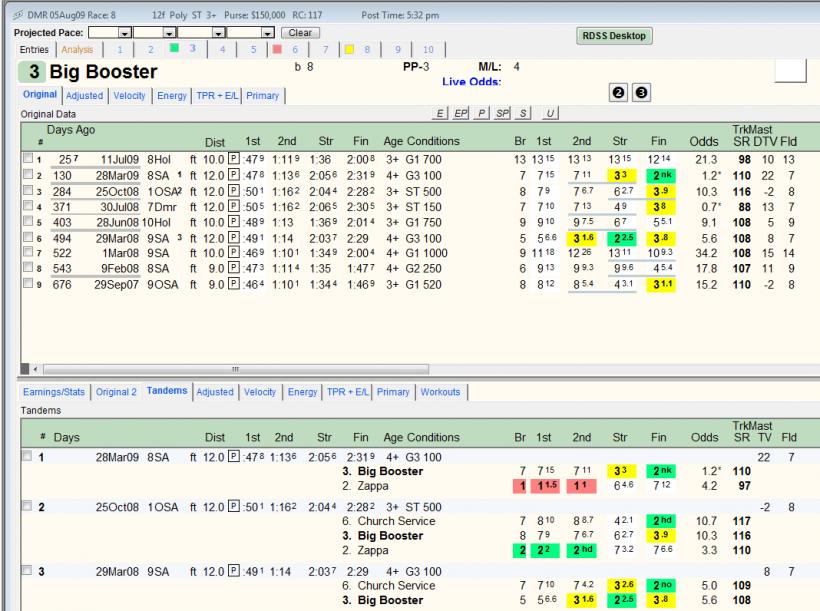
Task: Select horse tab 10
Action: pos(428,50)
